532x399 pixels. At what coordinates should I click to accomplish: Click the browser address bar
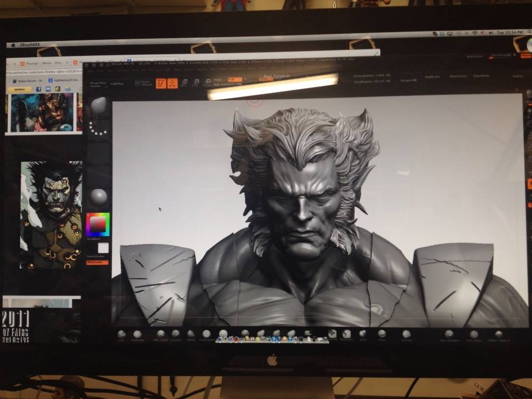coord(44,72)
